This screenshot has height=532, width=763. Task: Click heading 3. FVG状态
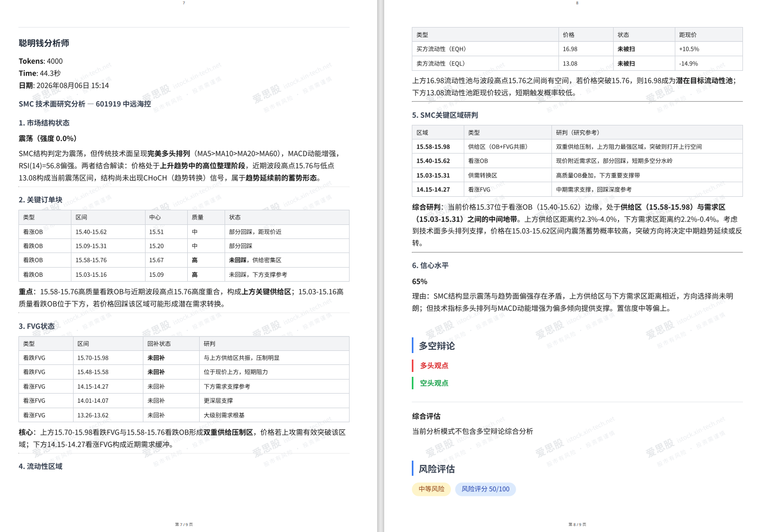tap(37, 326)
